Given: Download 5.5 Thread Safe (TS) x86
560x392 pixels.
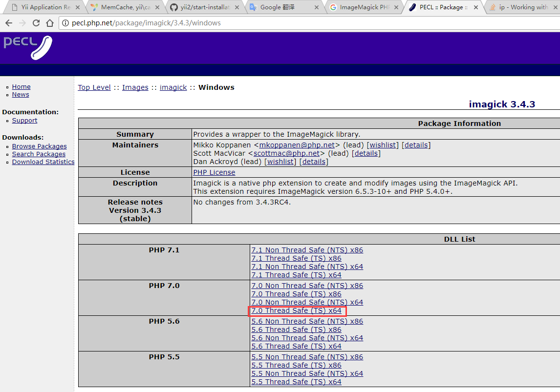Looking at the screenshot, I should pyautogui.click(x=297, y=365).
